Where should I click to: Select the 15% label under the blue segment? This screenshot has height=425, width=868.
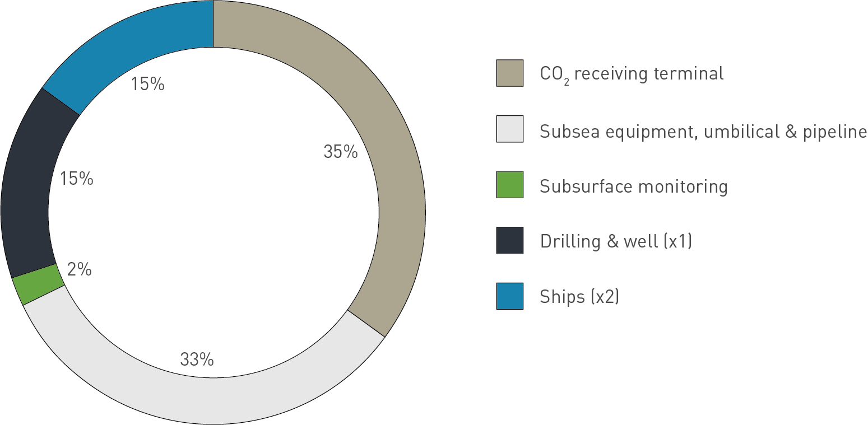147,84
